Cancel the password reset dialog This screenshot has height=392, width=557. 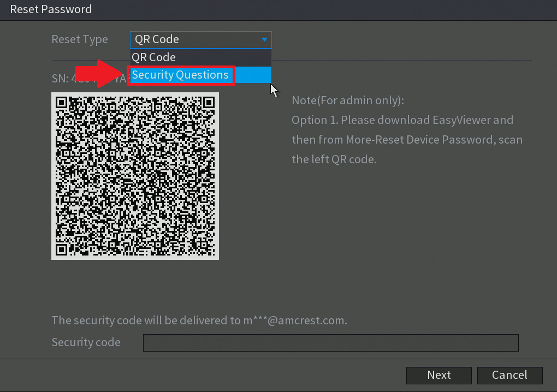509,375
